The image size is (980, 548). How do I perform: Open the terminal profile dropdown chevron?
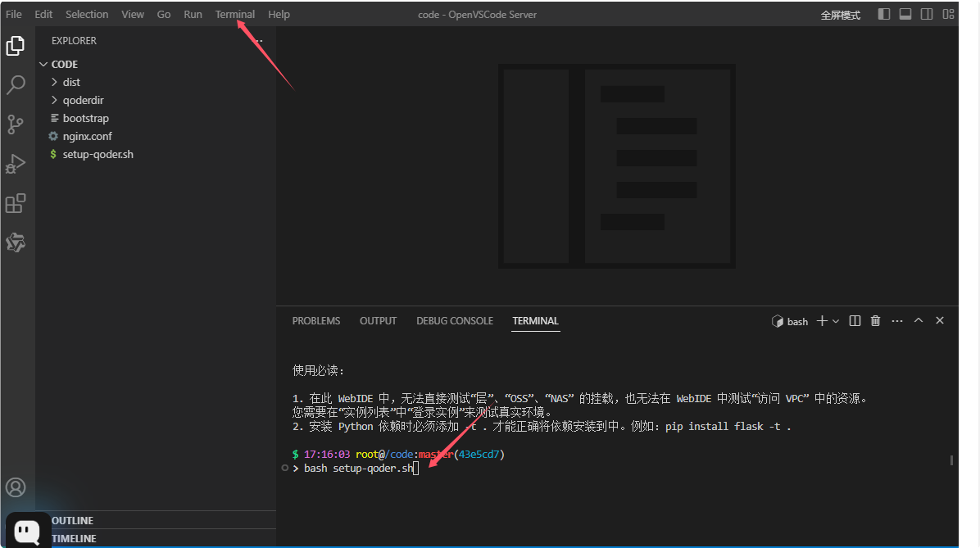click(x=836, y=321)
